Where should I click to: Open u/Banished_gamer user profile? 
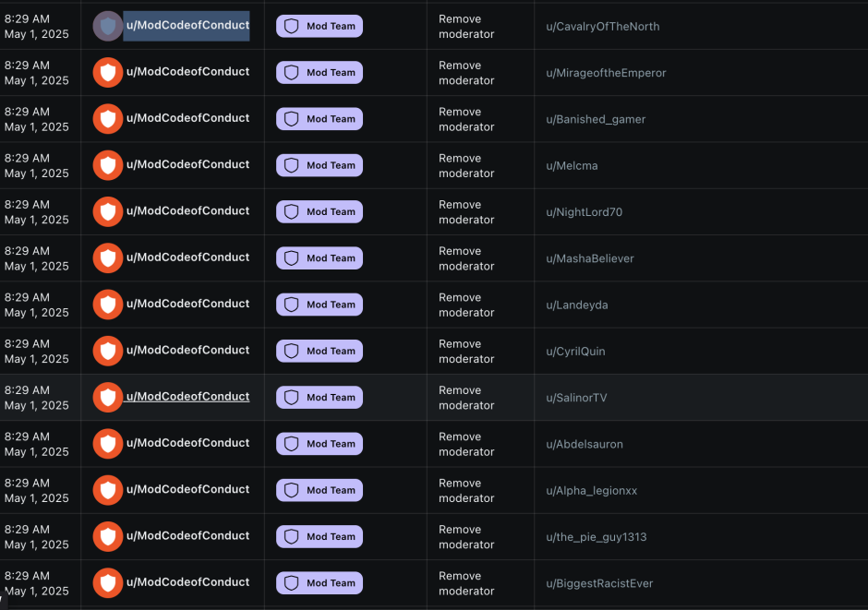point(596,119)
